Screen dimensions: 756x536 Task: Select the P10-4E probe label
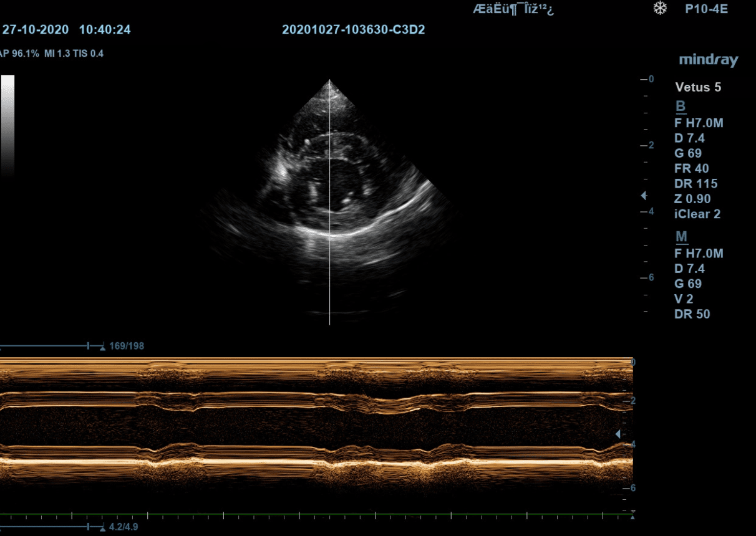tap(706, 9)
